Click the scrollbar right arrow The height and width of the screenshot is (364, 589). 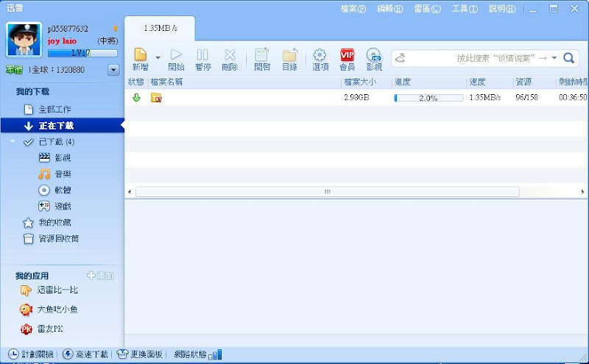pos(582,192)
